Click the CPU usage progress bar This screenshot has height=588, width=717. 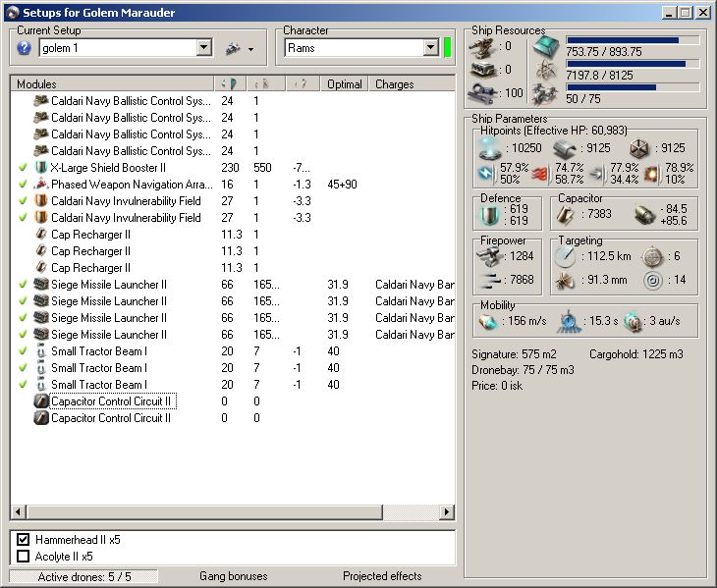[633, 40]
